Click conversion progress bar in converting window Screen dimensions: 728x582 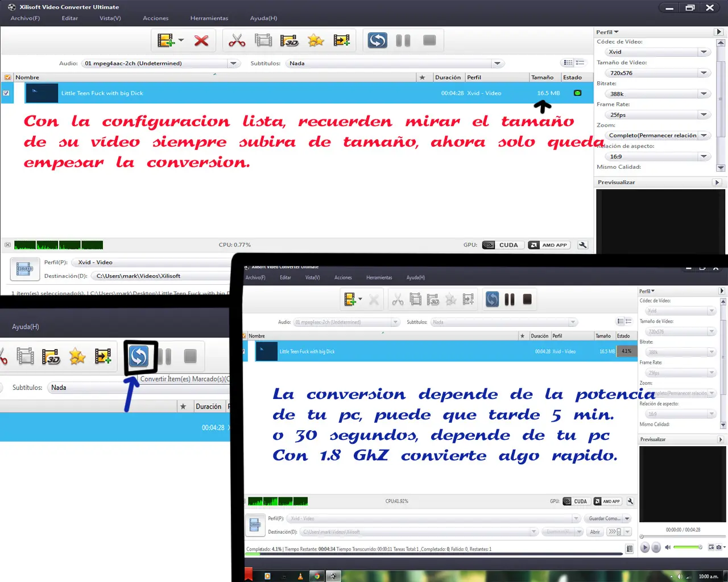point(435,554)
